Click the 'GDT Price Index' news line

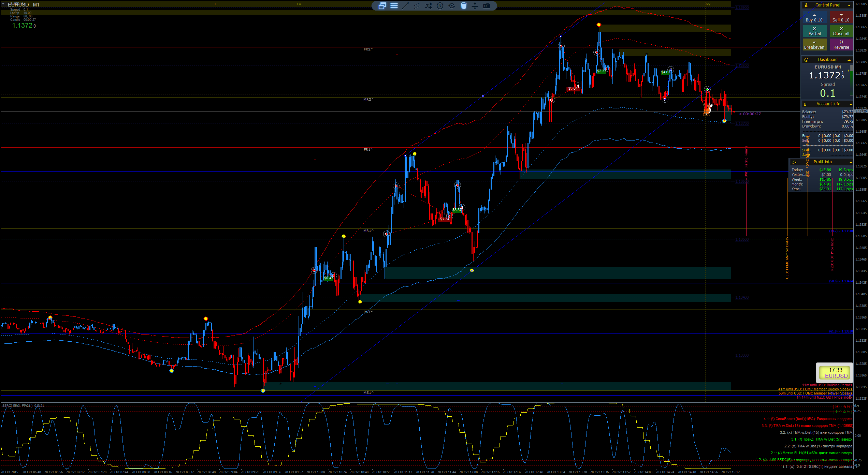[824, 398]
